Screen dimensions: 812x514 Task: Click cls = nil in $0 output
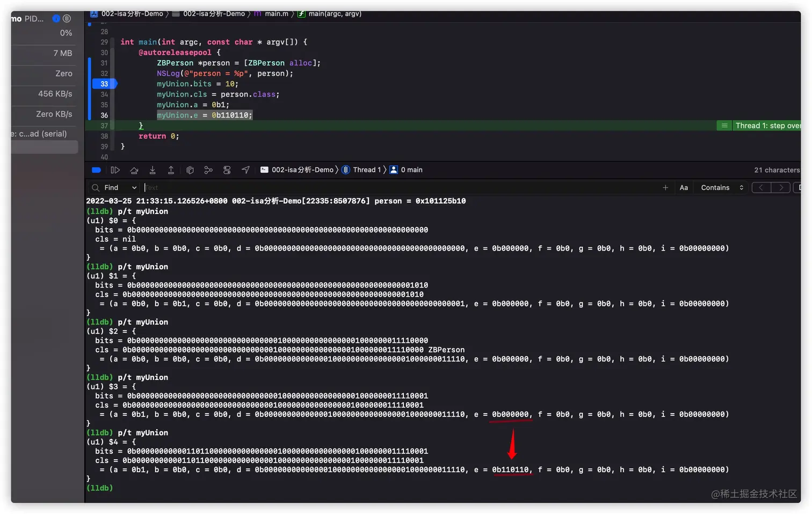[x=115, y=239]
